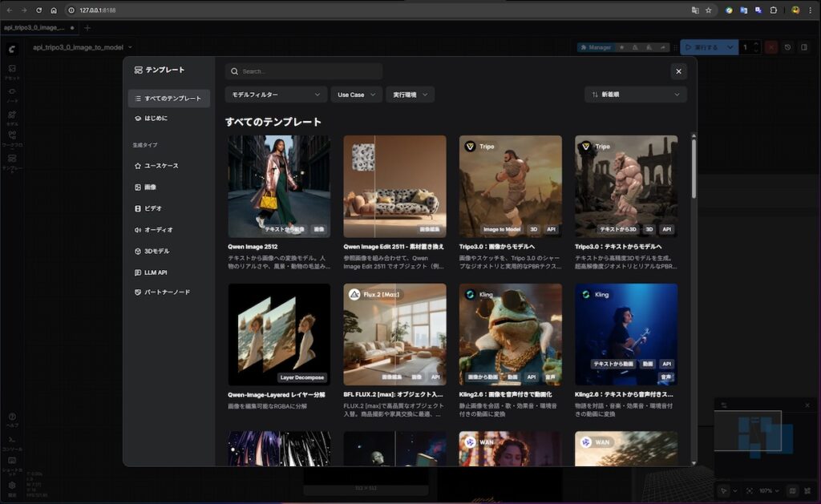Open the 3Dモデル template category
This screenshot has height=504, width=821.
click(x=156, y=251)
